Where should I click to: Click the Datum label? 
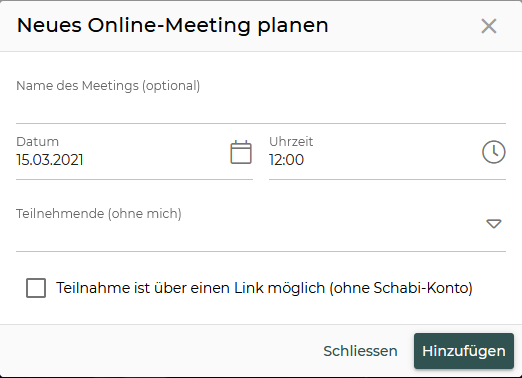tap(37, 142)
